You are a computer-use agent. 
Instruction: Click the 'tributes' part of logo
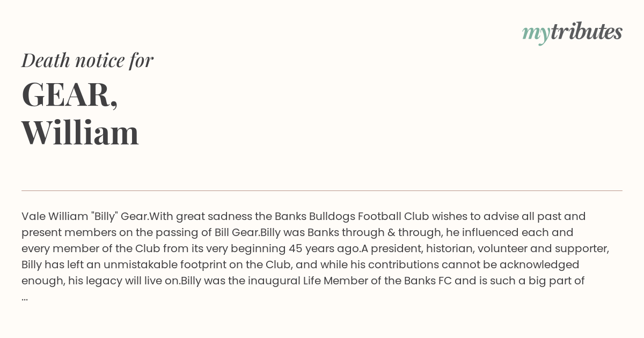[586, 32]
